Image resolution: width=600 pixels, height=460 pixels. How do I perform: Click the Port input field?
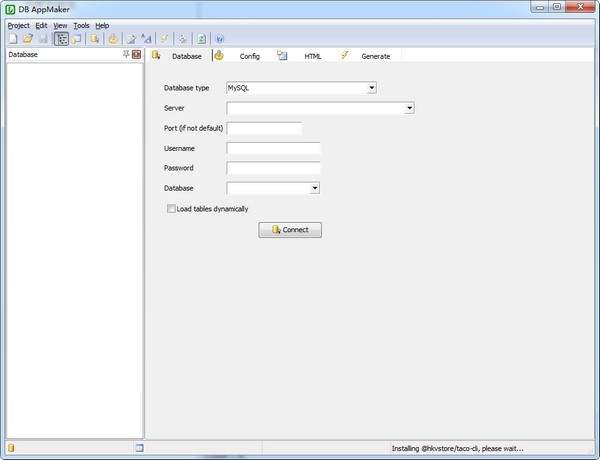pos(264,128)
